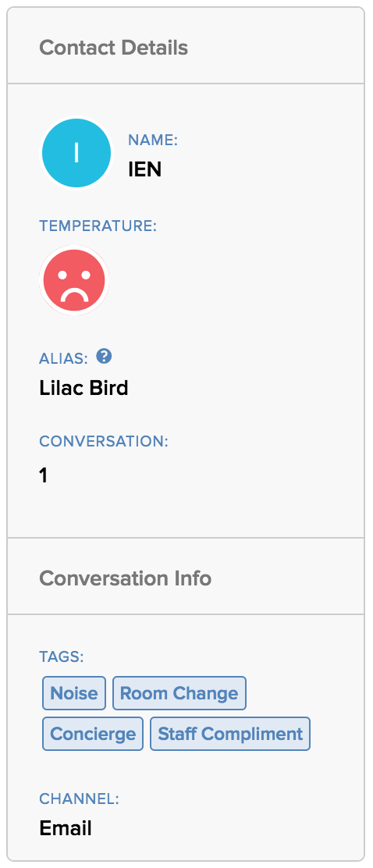
Task: Click the CHANNEL label
Action: (x=79, y=799)
